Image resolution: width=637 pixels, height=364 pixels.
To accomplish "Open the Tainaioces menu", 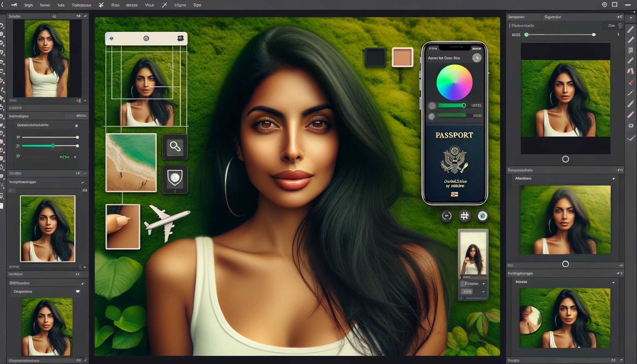I will pos(81,5).
